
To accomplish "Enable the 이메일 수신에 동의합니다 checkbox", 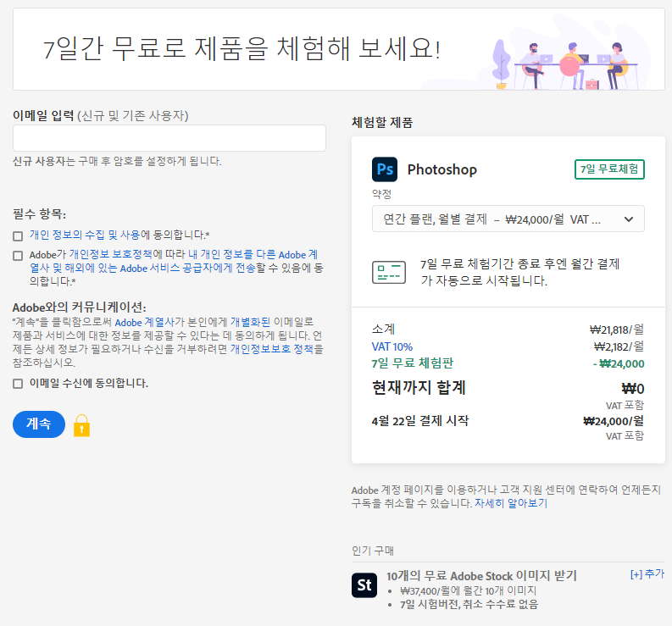I will pos(18,384).
